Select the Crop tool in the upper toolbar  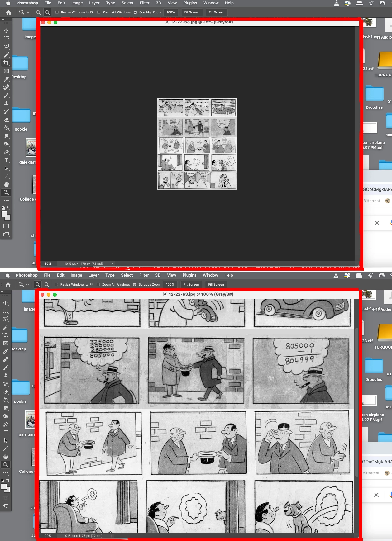tap(6, 63)
